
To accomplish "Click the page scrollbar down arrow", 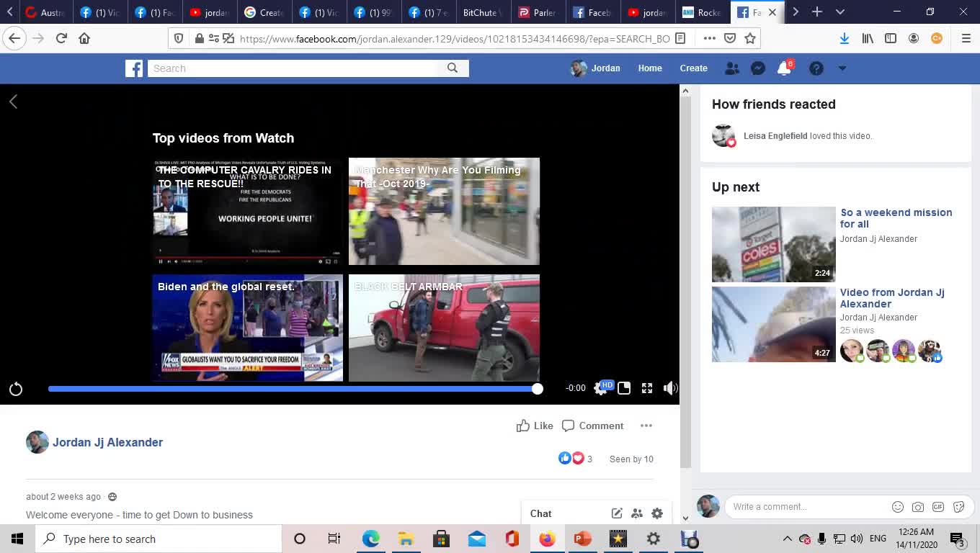I will (x=685, y=518).
